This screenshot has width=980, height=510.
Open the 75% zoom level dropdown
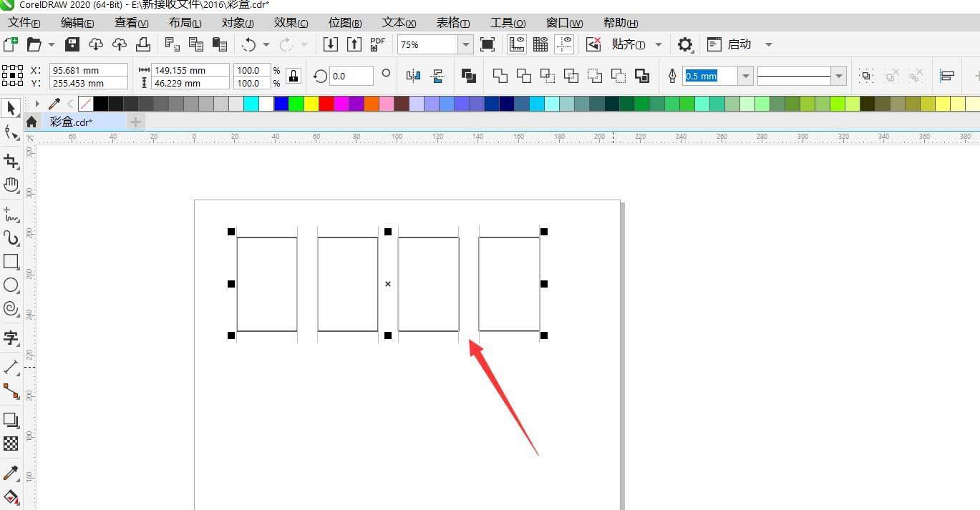pyautogui.click(x=466, y=45)
